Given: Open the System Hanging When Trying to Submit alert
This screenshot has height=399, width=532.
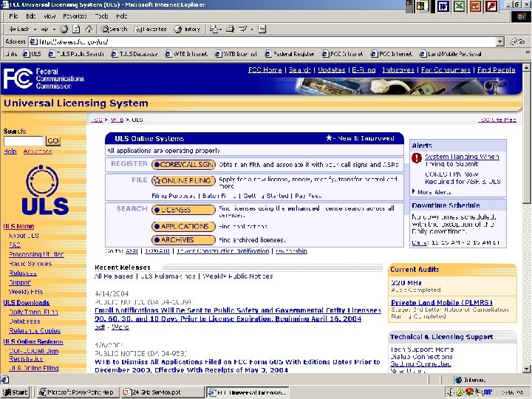Looking at the screenshot, I should coord(462,160).
